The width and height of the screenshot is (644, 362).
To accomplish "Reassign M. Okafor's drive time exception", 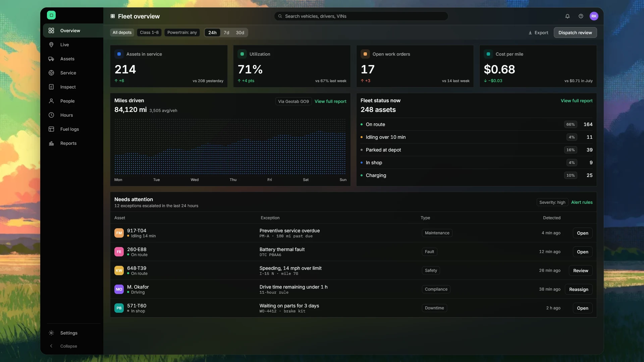I will (579, 289).
